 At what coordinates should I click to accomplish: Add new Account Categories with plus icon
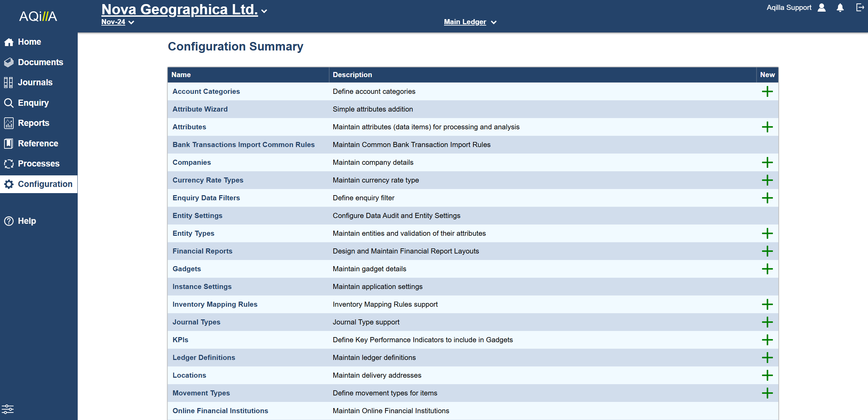point(767,91)
